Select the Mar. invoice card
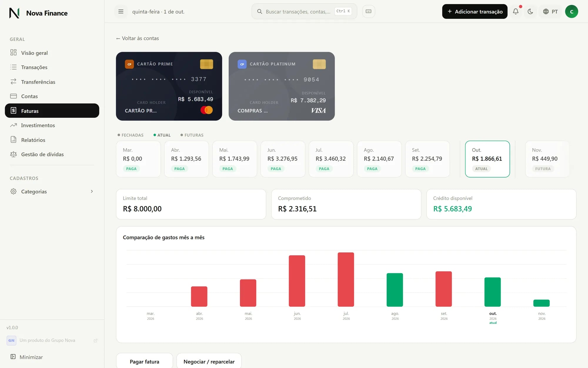 (x=138, y=159)
